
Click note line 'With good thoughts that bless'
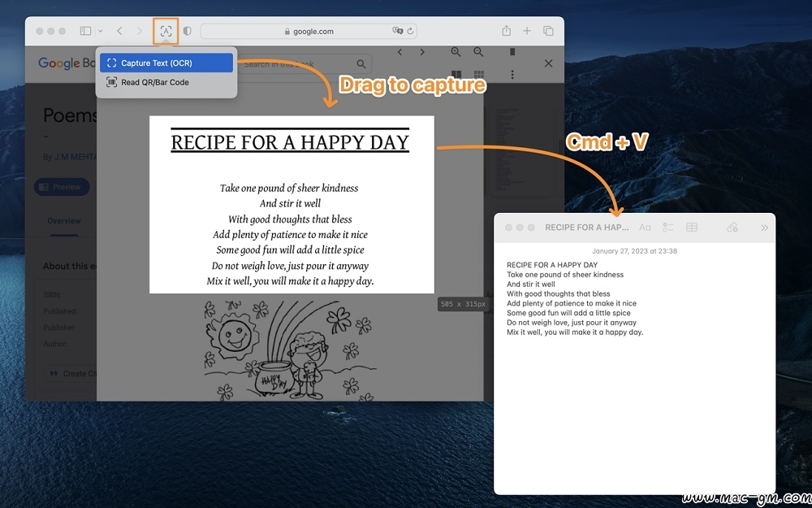(559, 294)
